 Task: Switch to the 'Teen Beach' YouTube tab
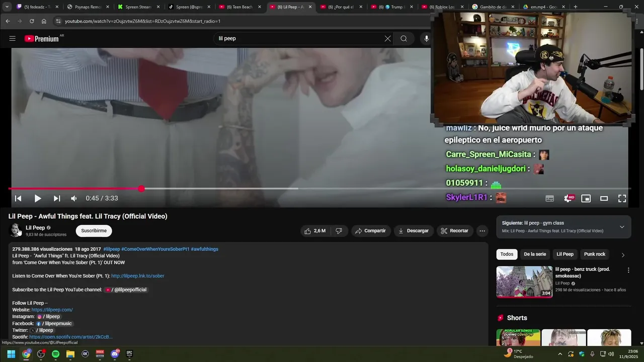pyautogui.click(x=239, y=7)
